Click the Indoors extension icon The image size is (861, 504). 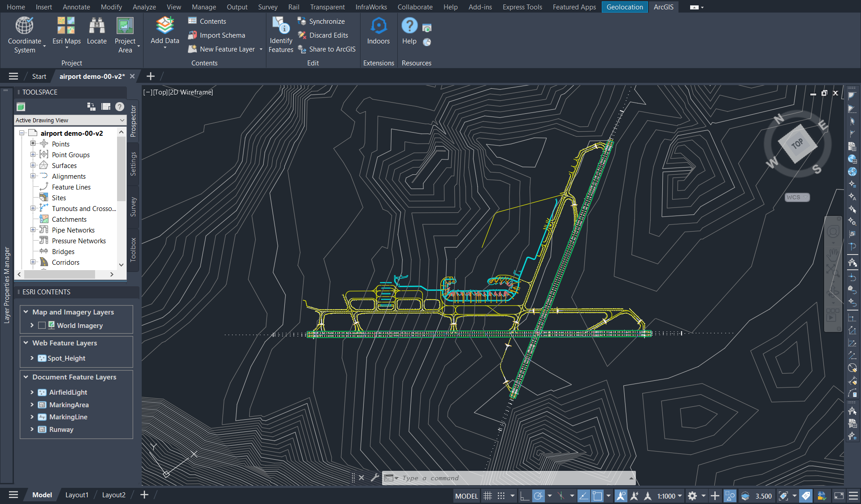pos(378,26)
